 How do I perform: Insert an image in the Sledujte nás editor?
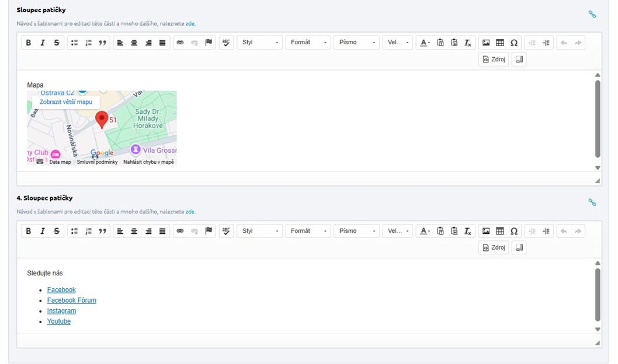[486, 231]
